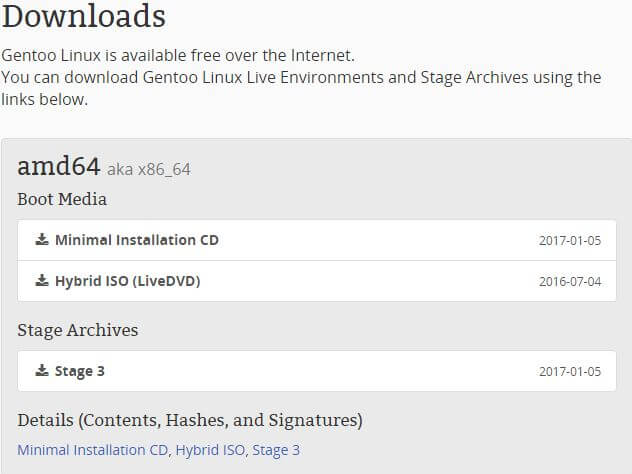632x474 pixels.
Task: Click the 2016-07-04 date on Hybrid ISO row
Action: pos(570,281)
